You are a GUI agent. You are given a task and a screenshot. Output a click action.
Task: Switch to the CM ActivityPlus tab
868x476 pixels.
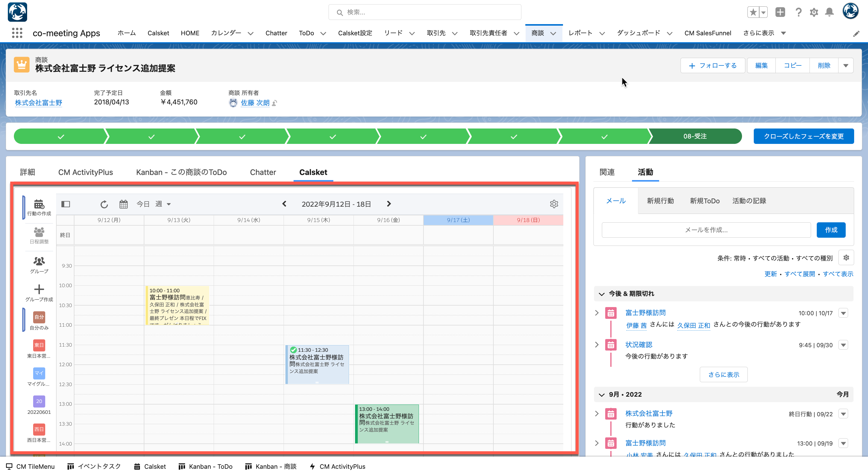(86, 172)
